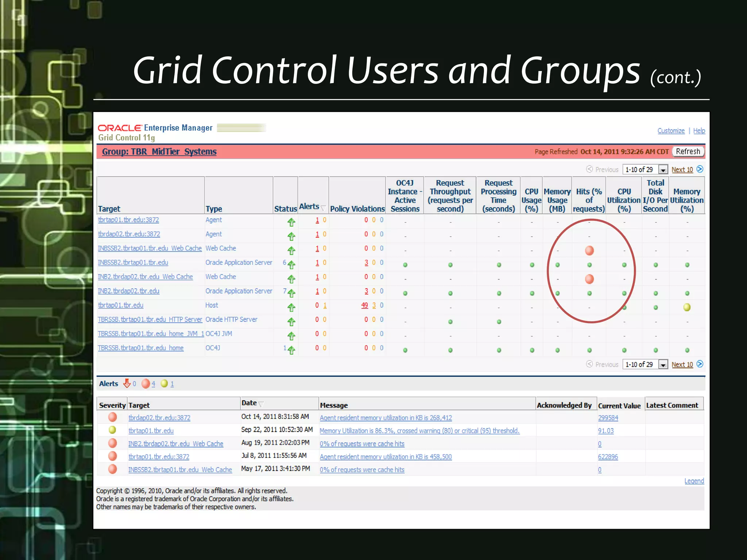Click the up status arrow for tbrdap02.tbr.edu:3872 agent
747x560 pixels.
click(291, 236)
